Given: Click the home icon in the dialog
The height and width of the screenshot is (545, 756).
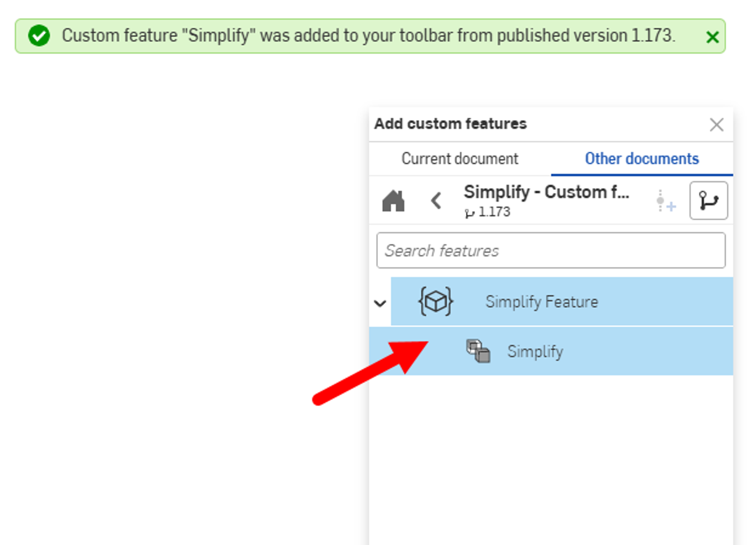Looking at the screenshot, I should 393,200.
